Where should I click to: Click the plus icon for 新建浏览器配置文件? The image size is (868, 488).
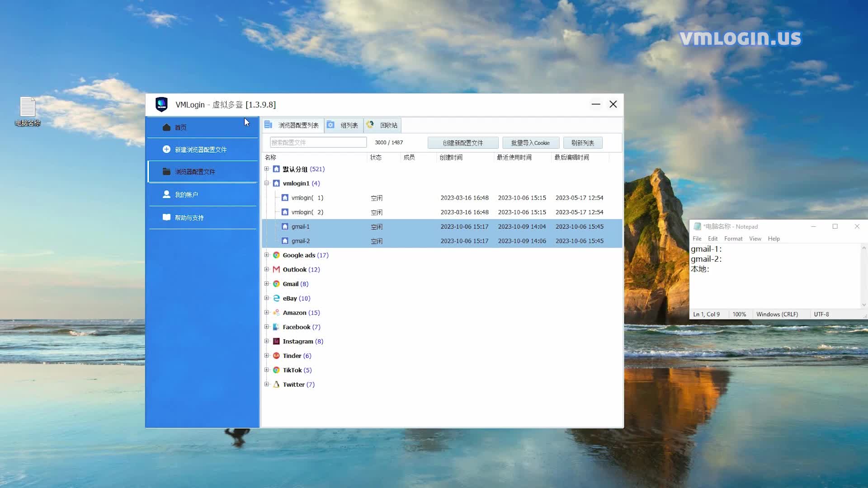pyautogui.click(x=166, y=149)
